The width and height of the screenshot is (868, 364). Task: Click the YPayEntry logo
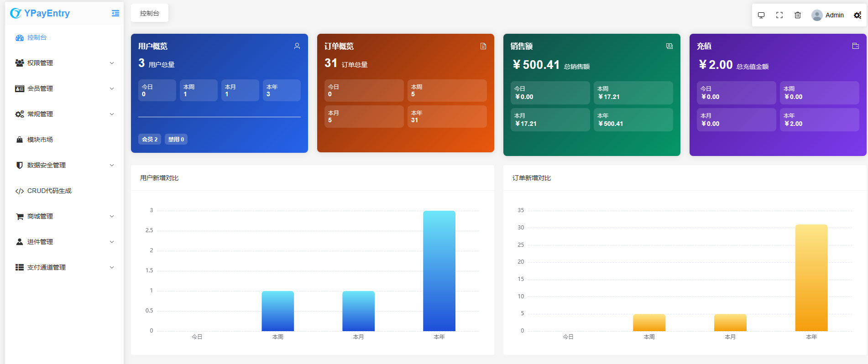click(40, 13)
